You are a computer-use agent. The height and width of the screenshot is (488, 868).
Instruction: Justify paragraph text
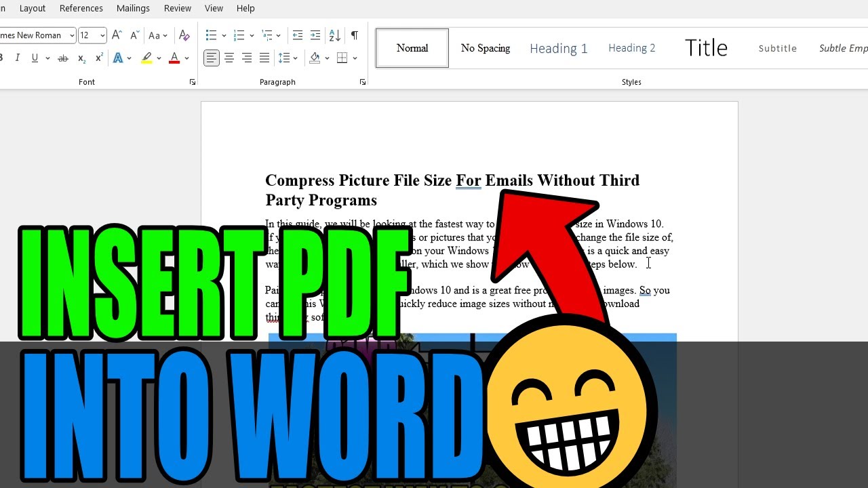[x=264, y=58]
